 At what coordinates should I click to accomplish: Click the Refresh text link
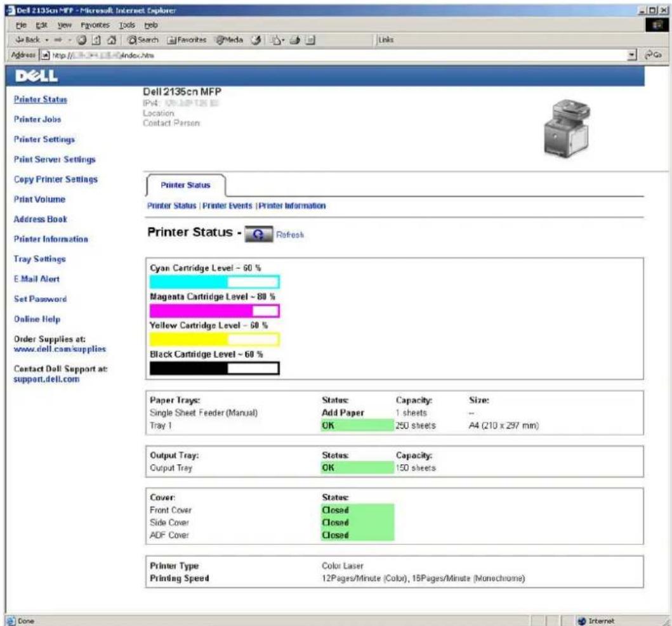(x=290, y=235)
